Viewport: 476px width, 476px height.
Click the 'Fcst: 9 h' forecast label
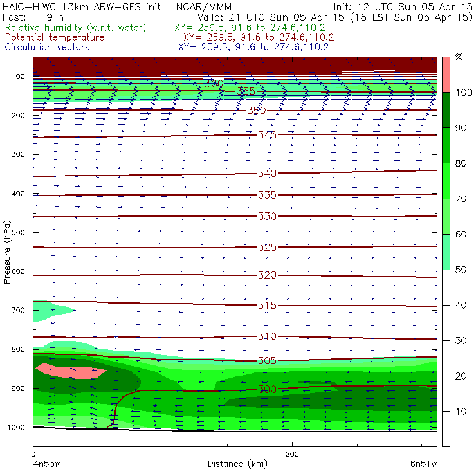(x=33, y=17)
